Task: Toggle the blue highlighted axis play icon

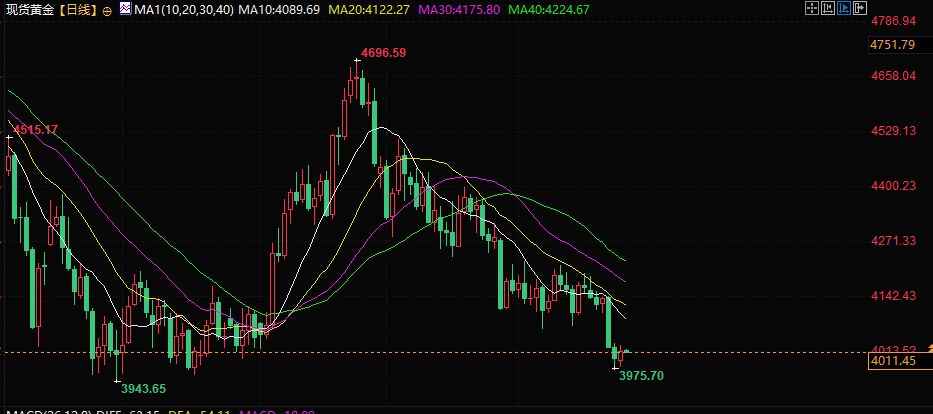Action: pyautogui.click(x=844, y=8)
